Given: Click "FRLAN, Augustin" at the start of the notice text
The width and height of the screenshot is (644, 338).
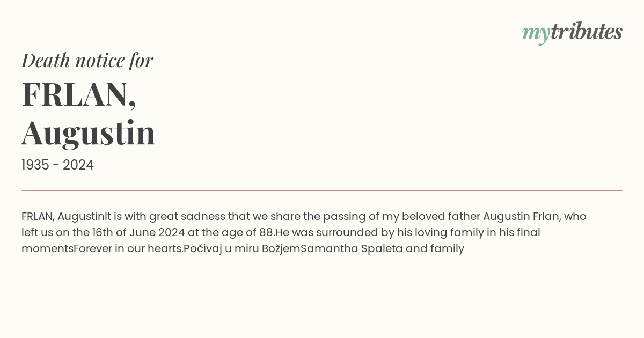Looking at the screenshot, I should (63, 216).
